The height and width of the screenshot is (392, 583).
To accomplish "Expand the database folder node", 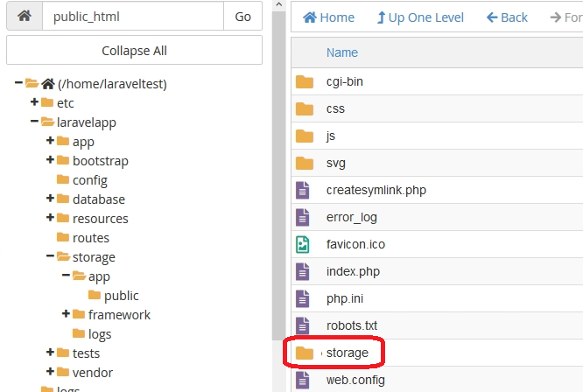I will pos(50,198).
